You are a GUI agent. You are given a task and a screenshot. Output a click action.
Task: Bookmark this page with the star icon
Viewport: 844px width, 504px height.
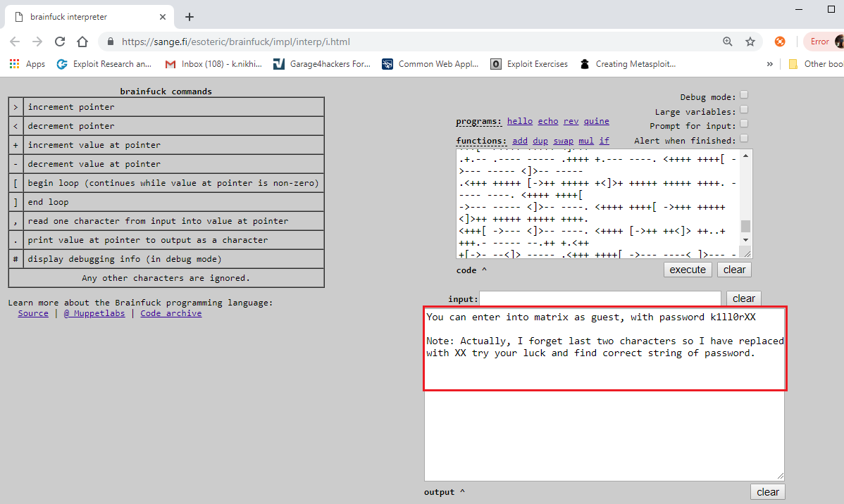(750, 42)
